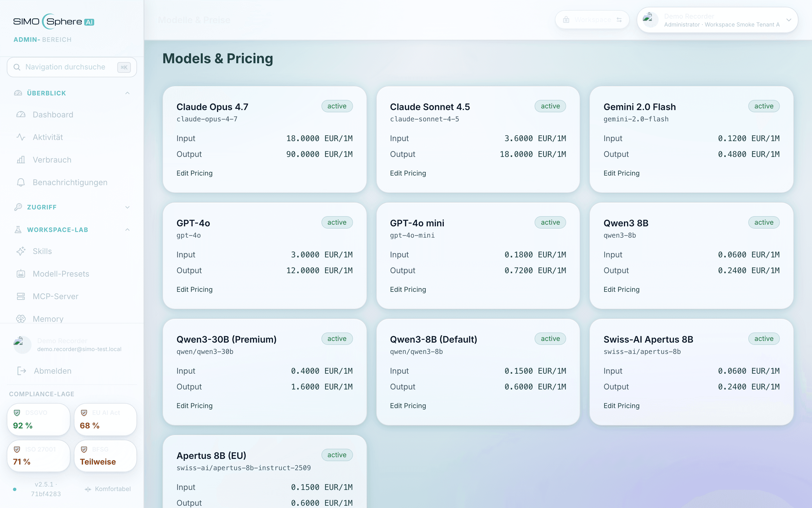Click the Benachrichtigungen bell icon
The height and width of the screenshot is (508, 812).
(21, 182)
